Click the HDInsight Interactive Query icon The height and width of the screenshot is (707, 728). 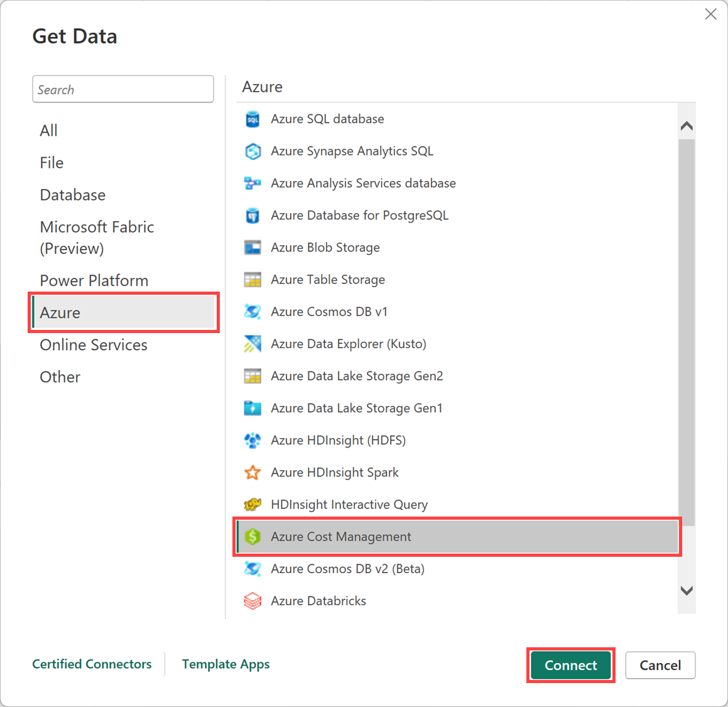[x=253, y=505]
